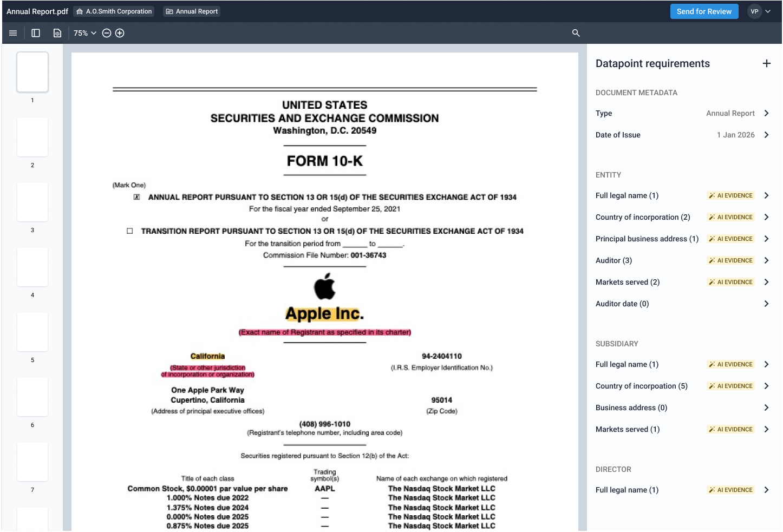Open document search with the magnifier icon
Image resolution: width=783 pixels, height=532 pixels.
click(x=576, y=33)
